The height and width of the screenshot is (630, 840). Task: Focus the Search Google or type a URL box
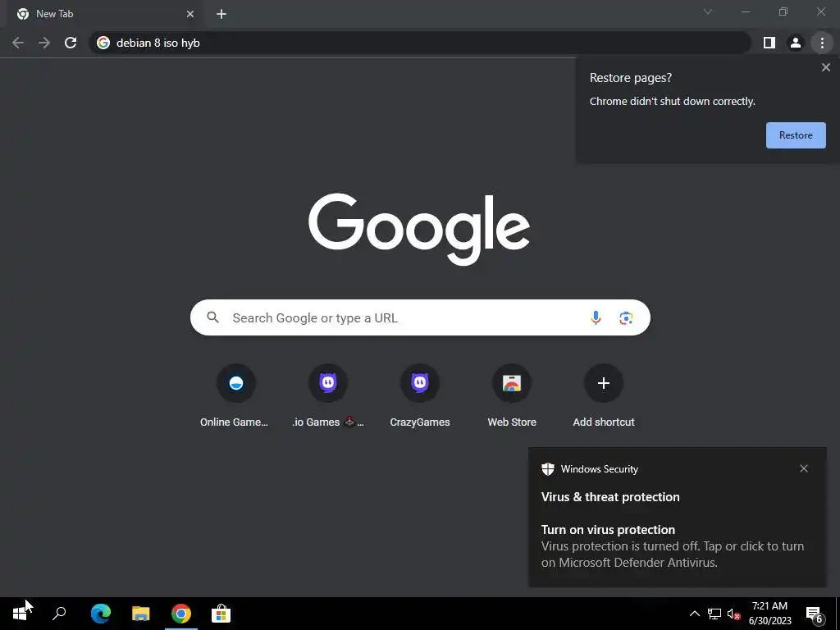pos(420,317)
